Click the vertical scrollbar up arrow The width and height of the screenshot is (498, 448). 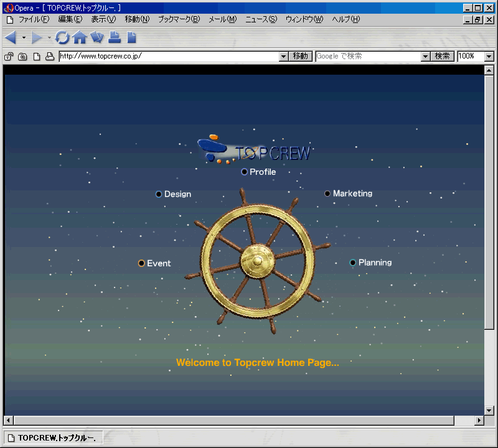tap(489, 70)
